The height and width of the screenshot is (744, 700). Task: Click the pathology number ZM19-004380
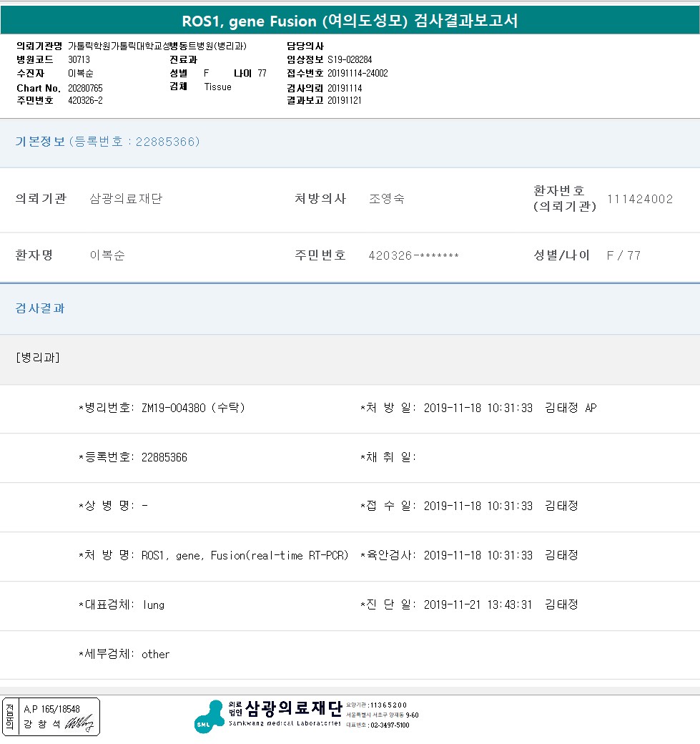coord(174,408)
